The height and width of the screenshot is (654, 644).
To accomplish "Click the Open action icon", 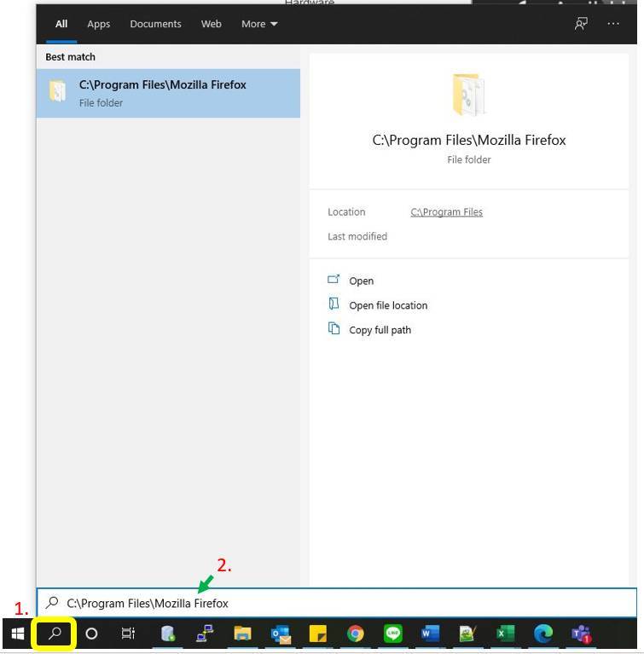I will click(334, 279).
